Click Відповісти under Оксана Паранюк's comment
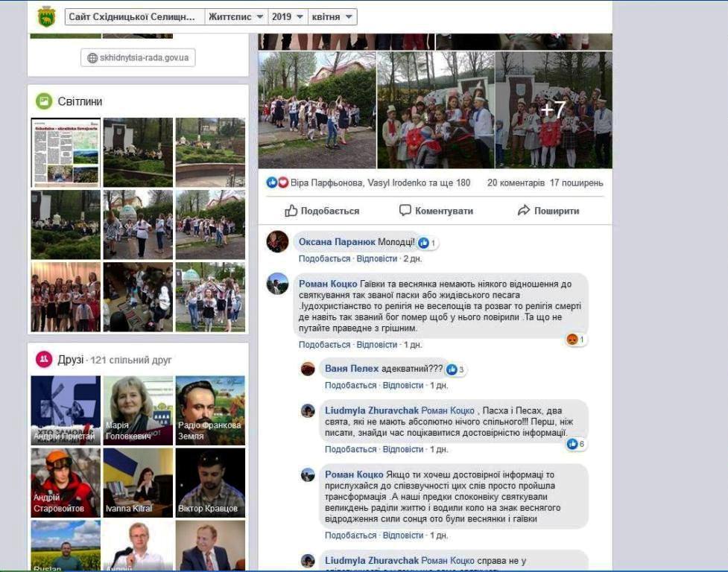The height and width of the screenshot is (572, 728). (x=376, y=258)
